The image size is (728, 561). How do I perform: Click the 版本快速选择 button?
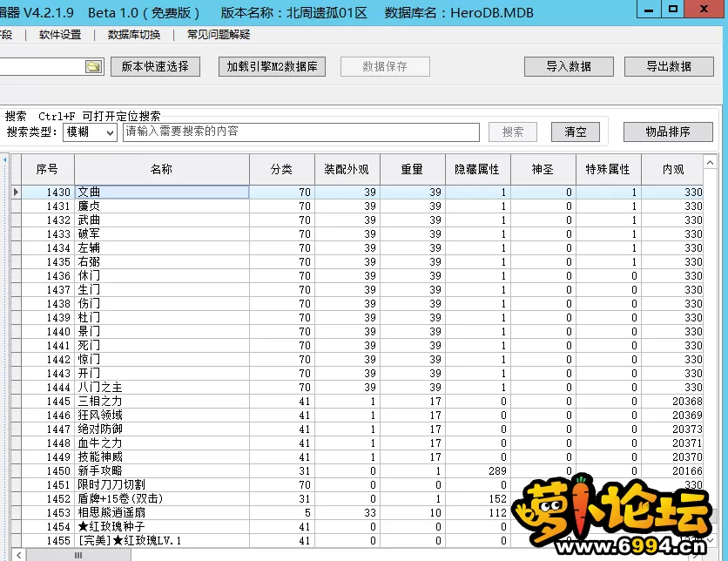(x=155, y=66)
